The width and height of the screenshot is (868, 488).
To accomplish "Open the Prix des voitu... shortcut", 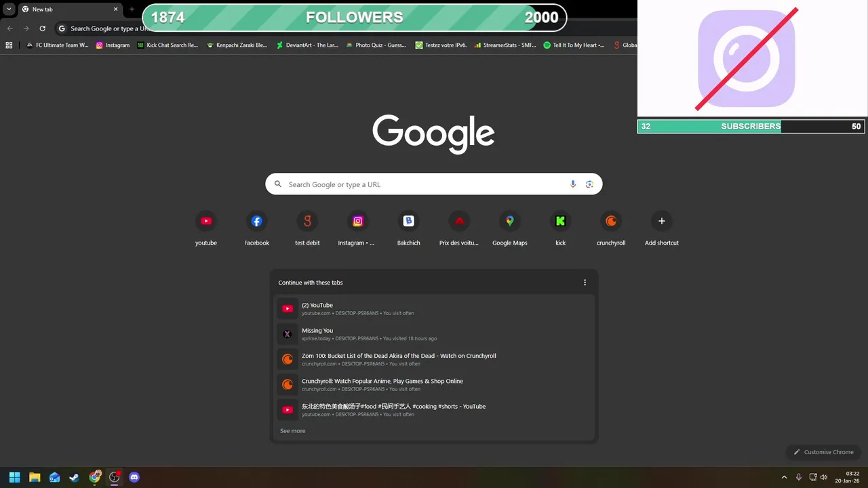I will click(x=459, y=228).
